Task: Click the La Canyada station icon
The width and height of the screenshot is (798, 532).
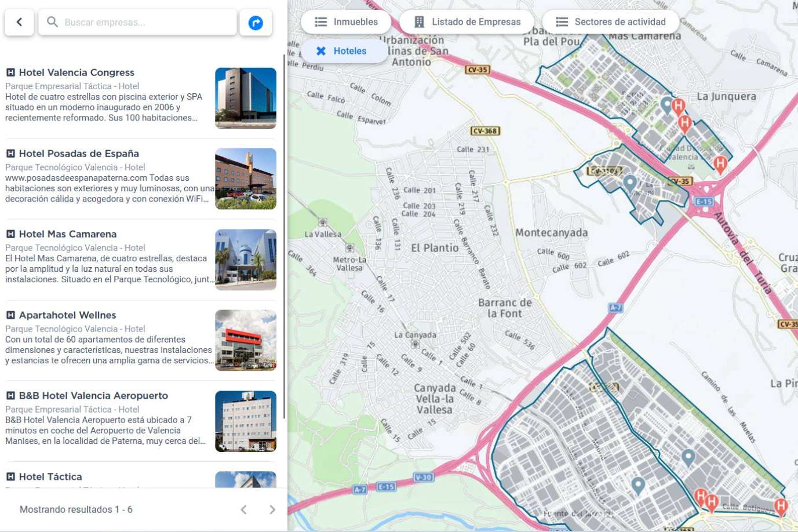Action: 415,344
